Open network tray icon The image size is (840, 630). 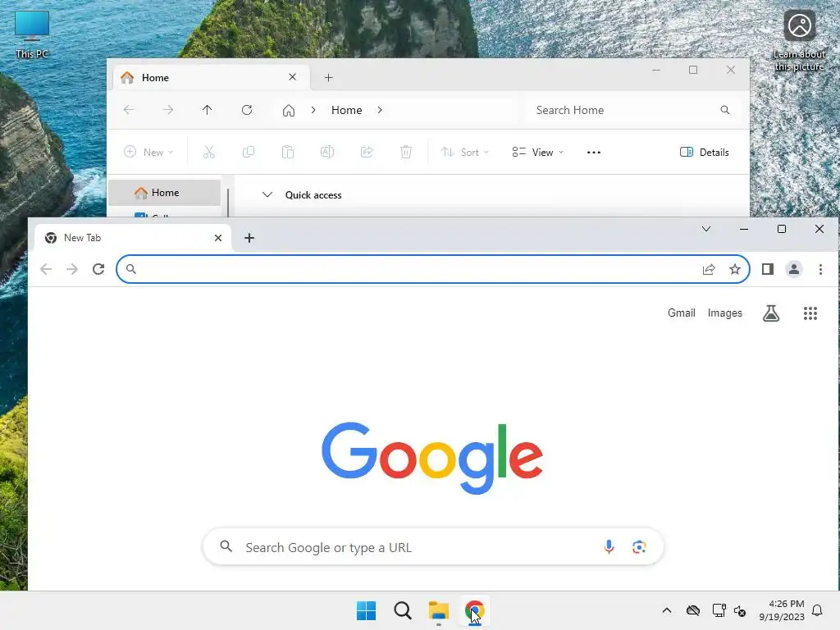click(x=719, y=610)
